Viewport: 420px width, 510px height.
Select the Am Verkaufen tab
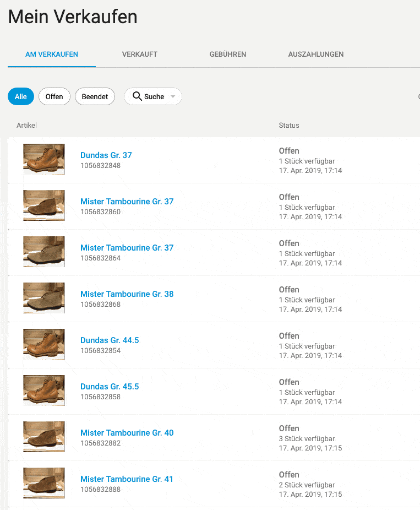click(52, 55)
